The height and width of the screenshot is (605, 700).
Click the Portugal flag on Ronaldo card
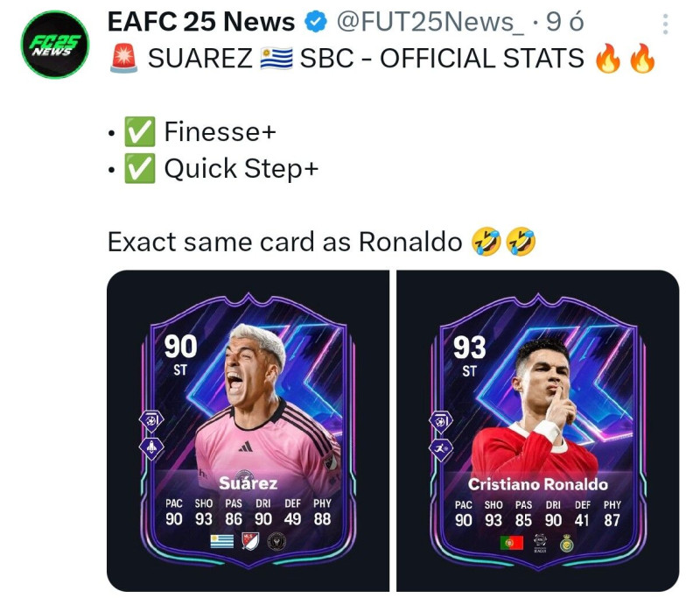pyautogui.click(x=512, y=543)
